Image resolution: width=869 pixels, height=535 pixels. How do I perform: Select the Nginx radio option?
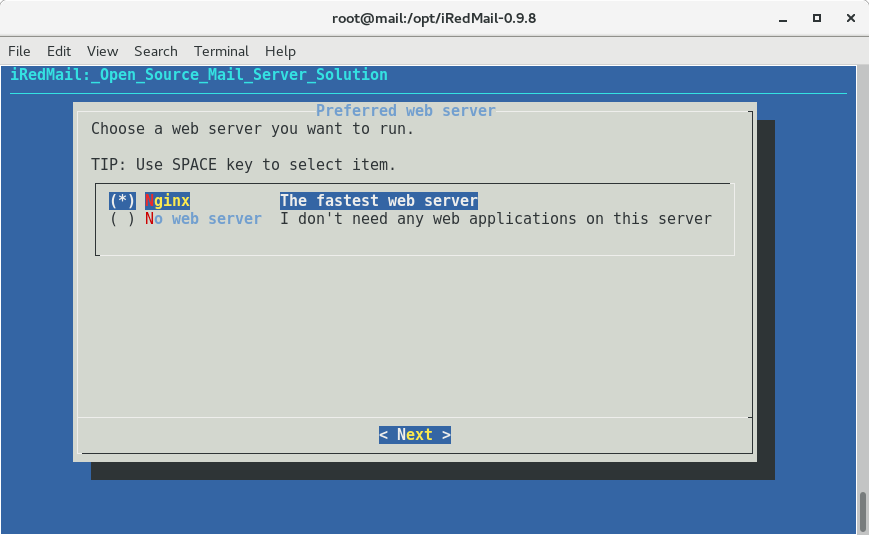[122, 201]
